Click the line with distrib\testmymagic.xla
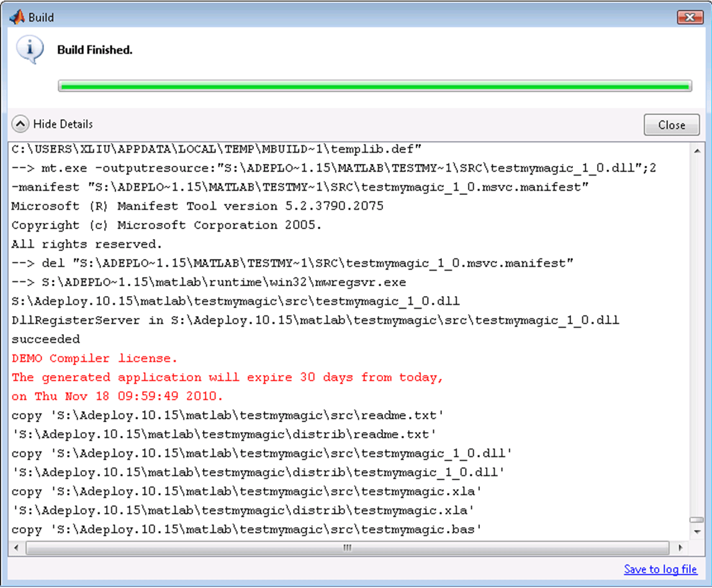 243,510
